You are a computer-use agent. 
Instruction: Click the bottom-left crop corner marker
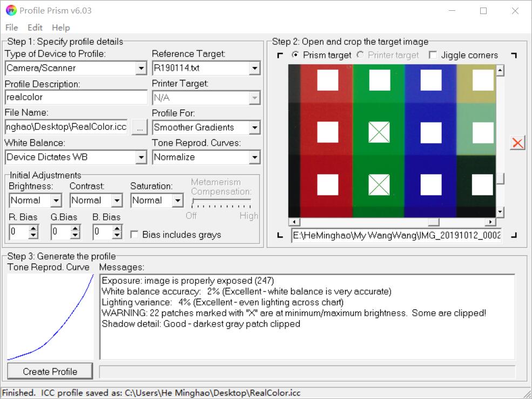click(280, 235)
